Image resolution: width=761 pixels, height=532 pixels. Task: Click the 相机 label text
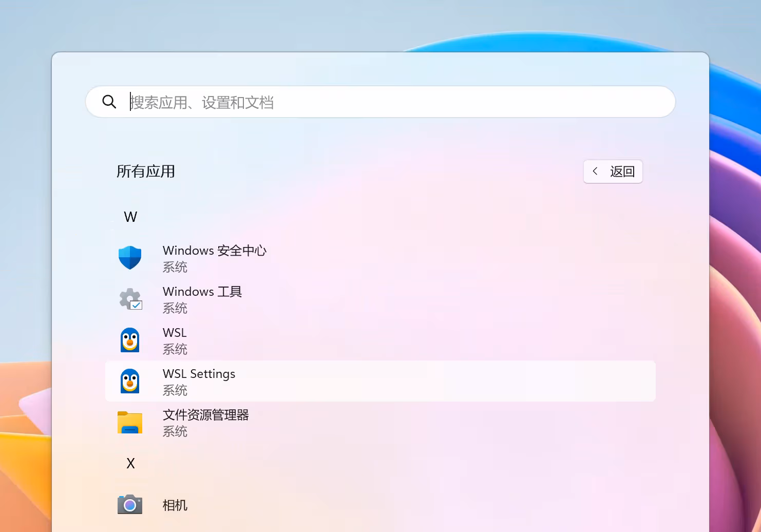(175, 505)
